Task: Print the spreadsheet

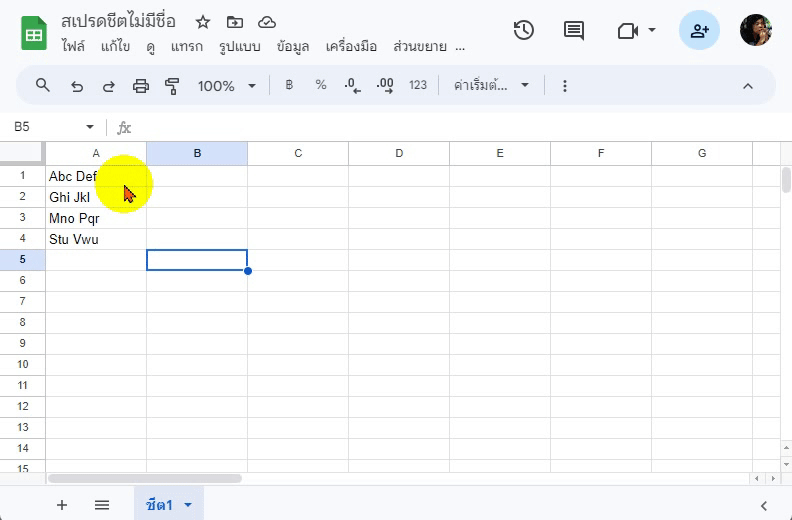Action: pyautogui.click(x=141, y=86)
